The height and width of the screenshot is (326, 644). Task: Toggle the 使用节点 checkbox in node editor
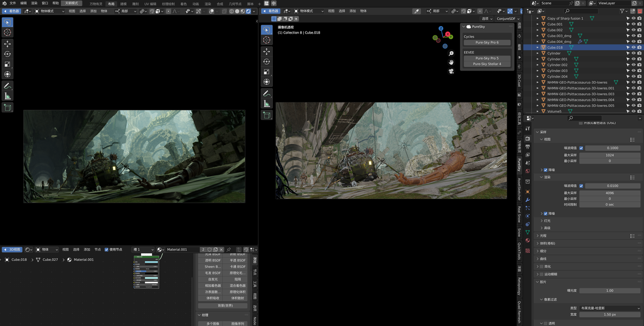pos(107,249)
